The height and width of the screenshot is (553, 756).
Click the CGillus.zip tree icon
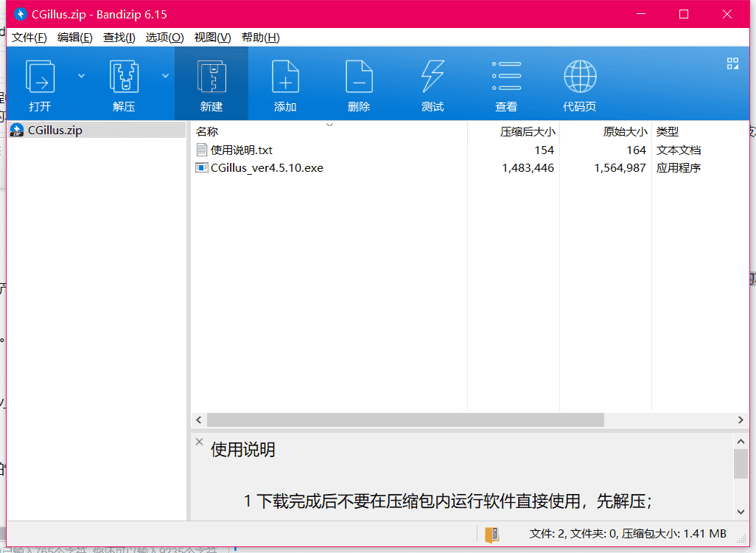point(17,131)
